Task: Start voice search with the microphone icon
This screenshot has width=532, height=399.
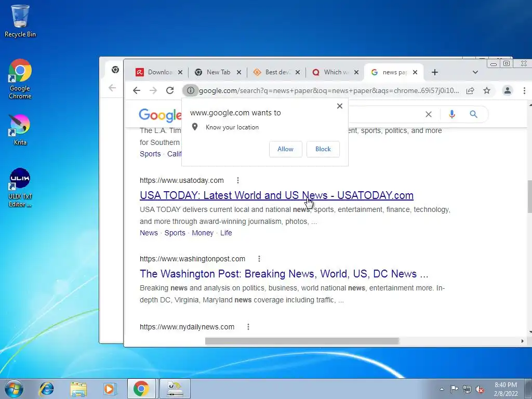Action: click(x=451, y=114)
